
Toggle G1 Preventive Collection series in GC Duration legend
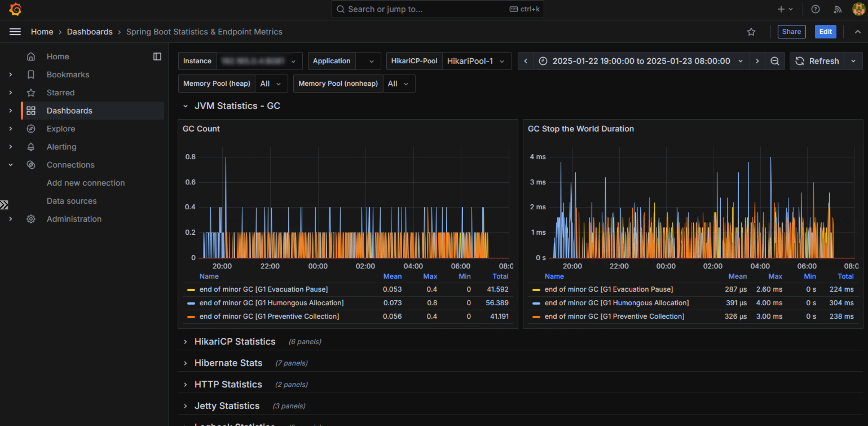[614, 316]
